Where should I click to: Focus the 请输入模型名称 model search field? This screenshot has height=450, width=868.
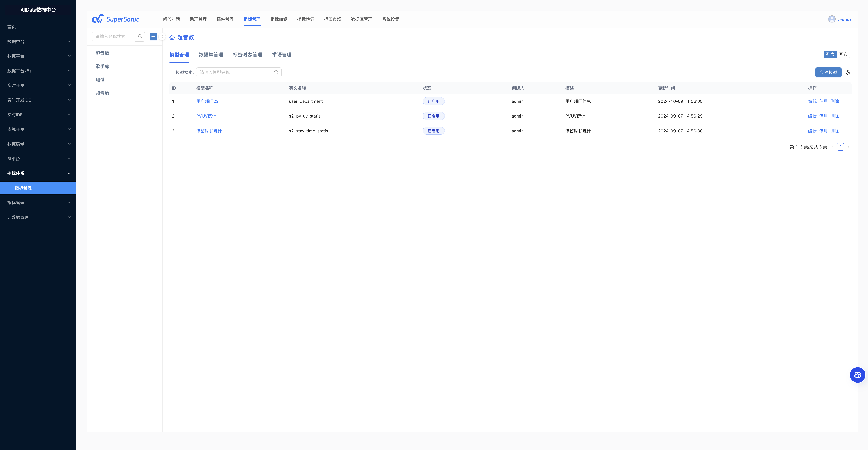click(234, 72)
